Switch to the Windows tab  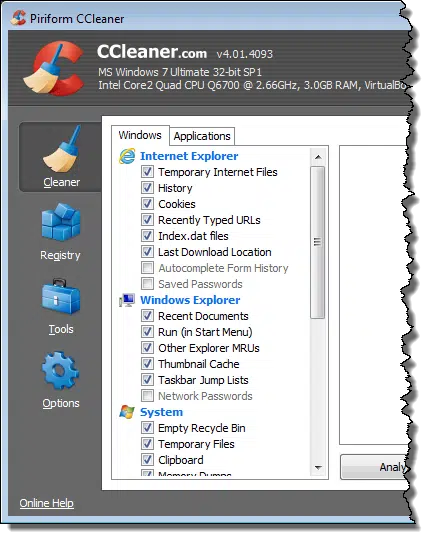coord(140,135)
